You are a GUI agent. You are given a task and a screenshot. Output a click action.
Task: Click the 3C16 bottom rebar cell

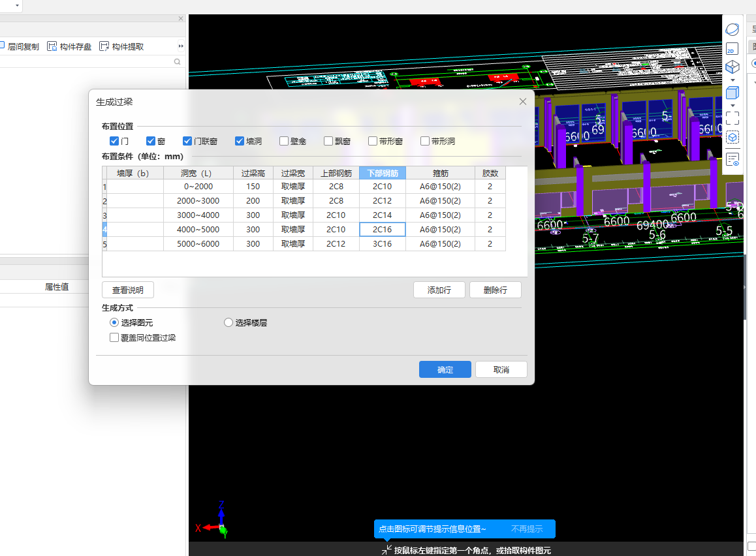point(383,244)
